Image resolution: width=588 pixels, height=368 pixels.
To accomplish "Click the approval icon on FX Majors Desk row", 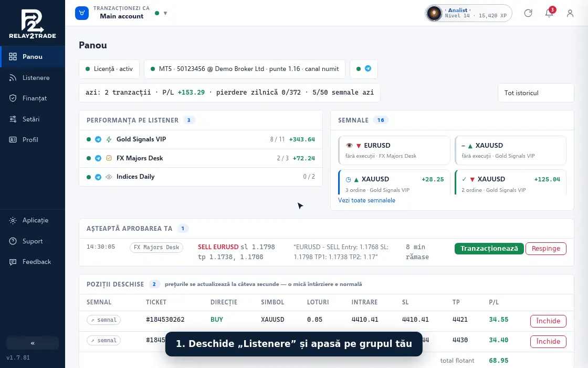I will click(x=109, y=158).
